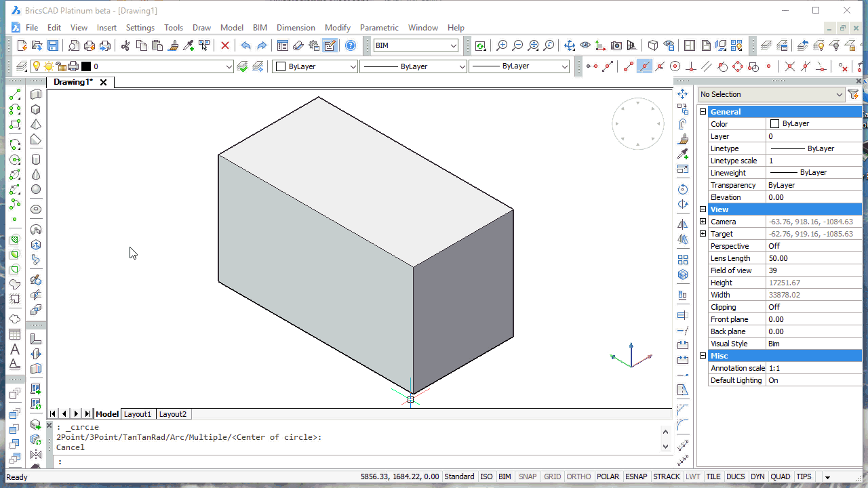Viewport: 868px width, 488px height.
Task: Activate the Nearest entity snap icon (highlighted)
Action: tap(644, 66)
